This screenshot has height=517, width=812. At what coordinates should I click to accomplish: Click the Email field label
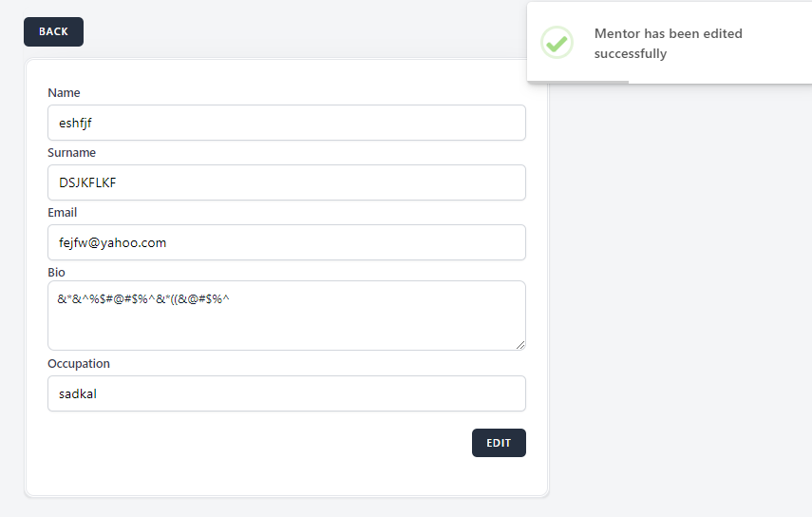(x=63, y=213)
